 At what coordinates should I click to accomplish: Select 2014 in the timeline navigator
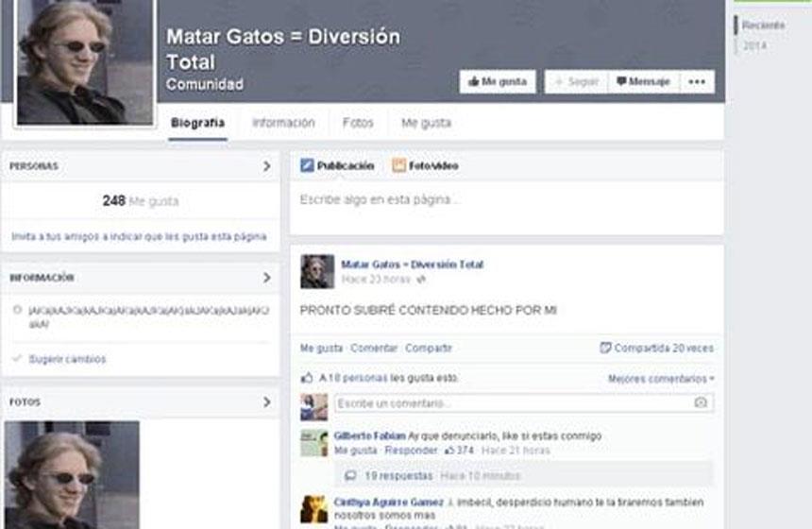[754, 45]
